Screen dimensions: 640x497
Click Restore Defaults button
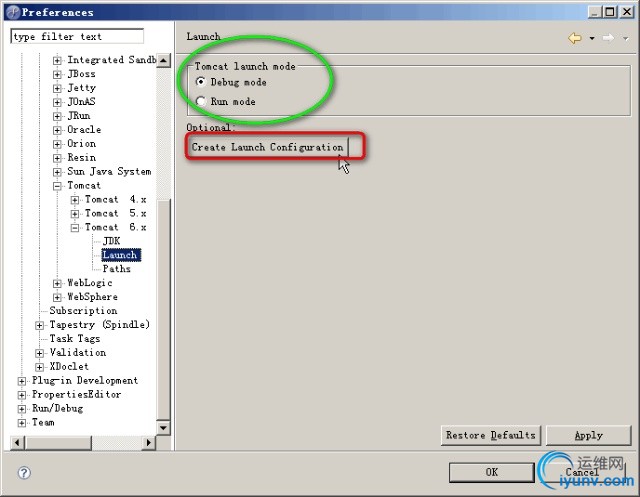pos(491,435)
